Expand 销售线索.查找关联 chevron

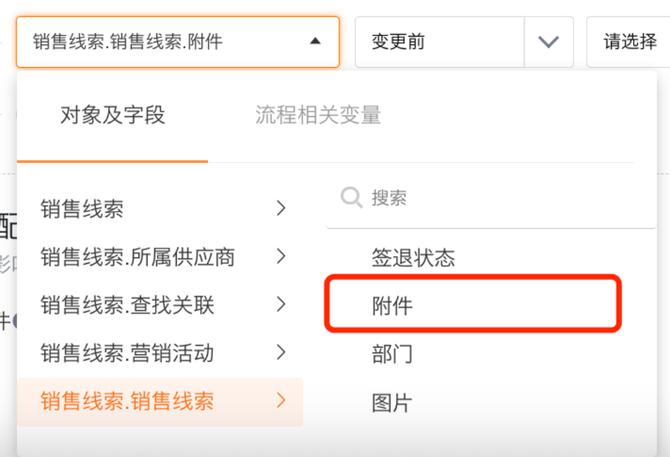(x=281, y=304)
